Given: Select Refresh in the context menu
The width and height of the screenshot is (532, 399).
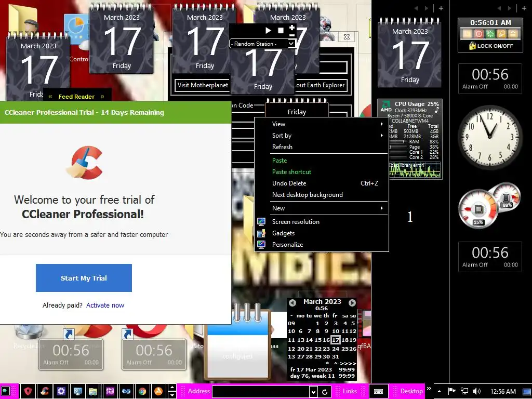Looking at the screenshot, I should click(x=321, y=147).
